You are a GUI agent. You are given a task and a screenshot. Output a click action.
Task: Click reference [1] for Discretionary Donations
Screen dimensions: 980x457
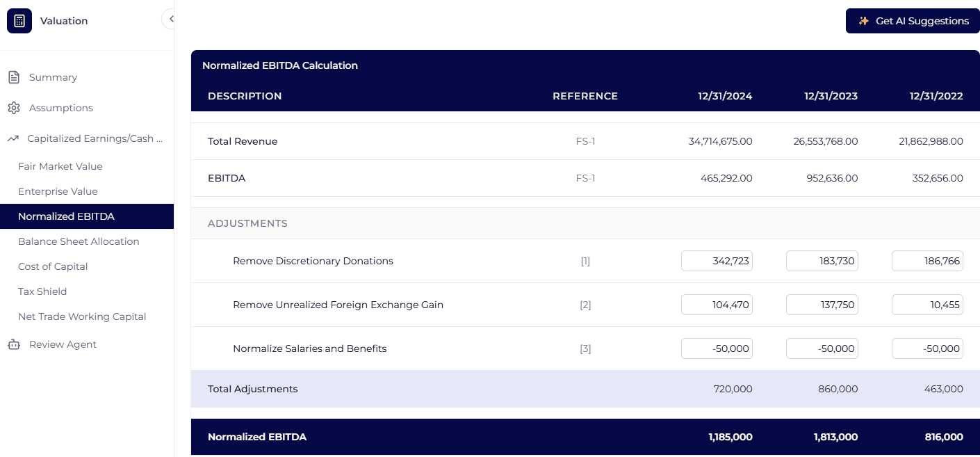(x=585, y=261)
